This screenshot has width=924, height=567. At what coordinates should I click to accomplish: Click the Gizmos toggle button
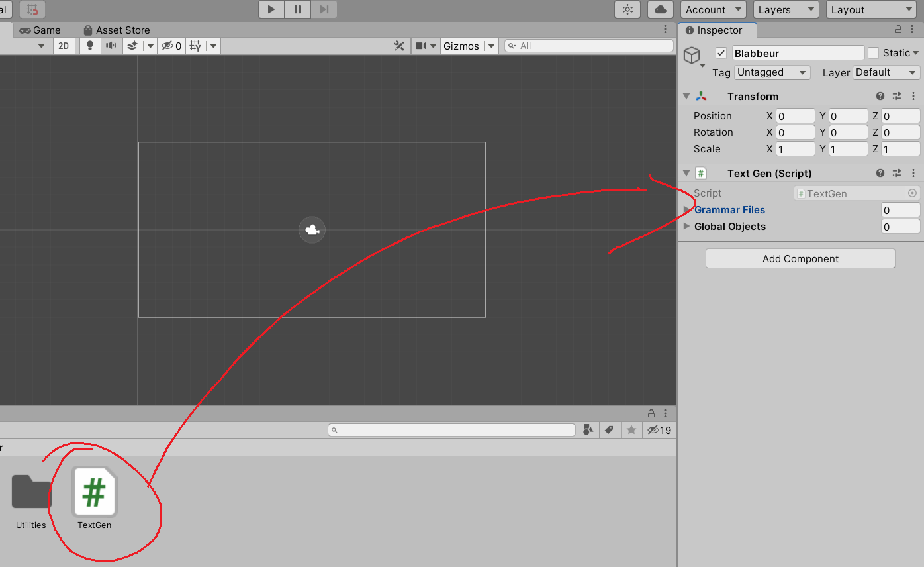click(x=461, y=46)
